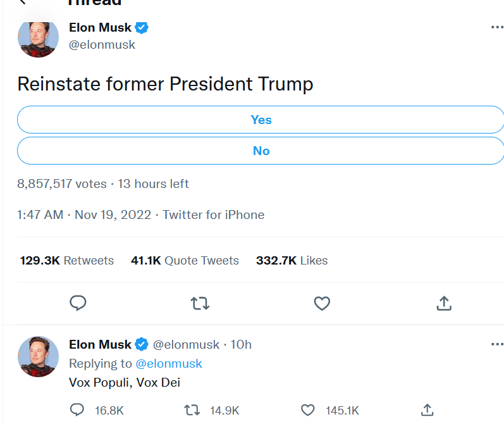504x424 pixels.
Task: Share the Vox Populi reply tweet
Action: click(x=427, y=410)
